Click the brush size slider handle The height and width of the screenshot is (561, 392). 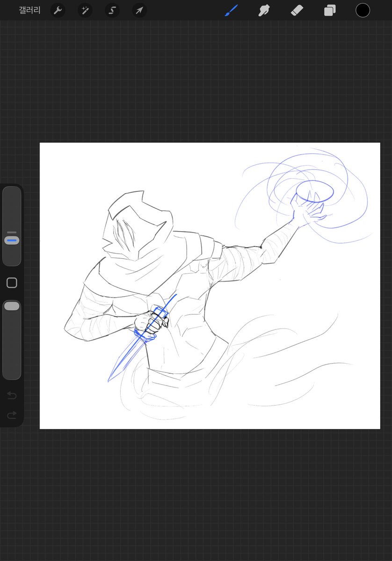click(12, 240)
